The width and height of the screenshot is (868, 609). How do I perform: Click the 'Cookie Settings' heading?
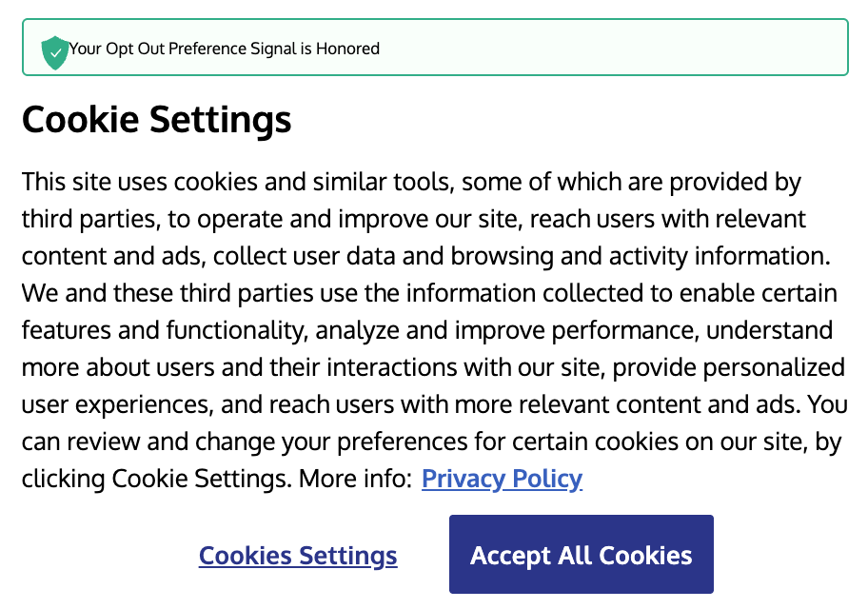pyautogui.click(x=156, y=121)
